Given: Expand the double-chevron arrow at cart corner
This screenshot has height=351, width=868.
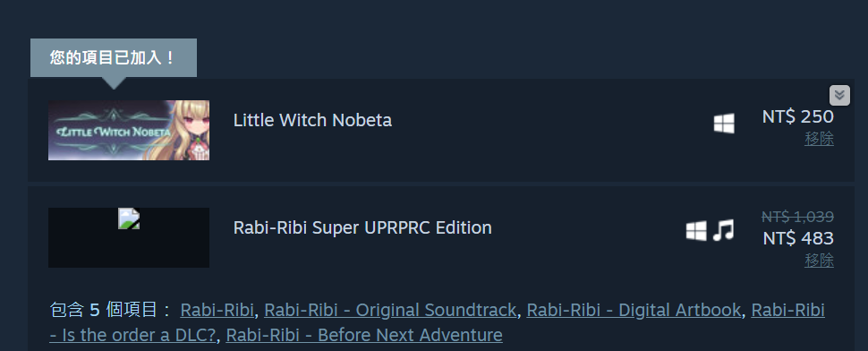Looking at the screenshot, I should (x=839, y=95).
